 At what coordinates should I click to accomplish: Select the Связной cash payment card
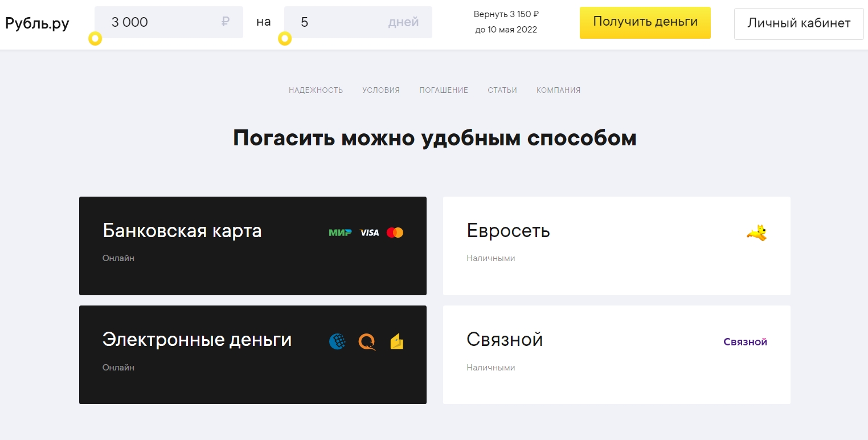[617, 355]
